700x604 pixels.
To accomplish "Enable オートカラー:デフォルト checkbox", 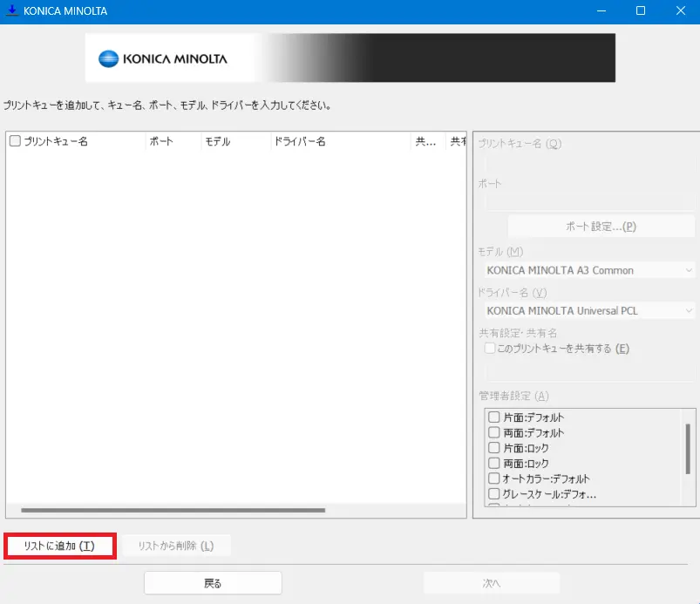I will pyautogui.click(x=494, y=478).
